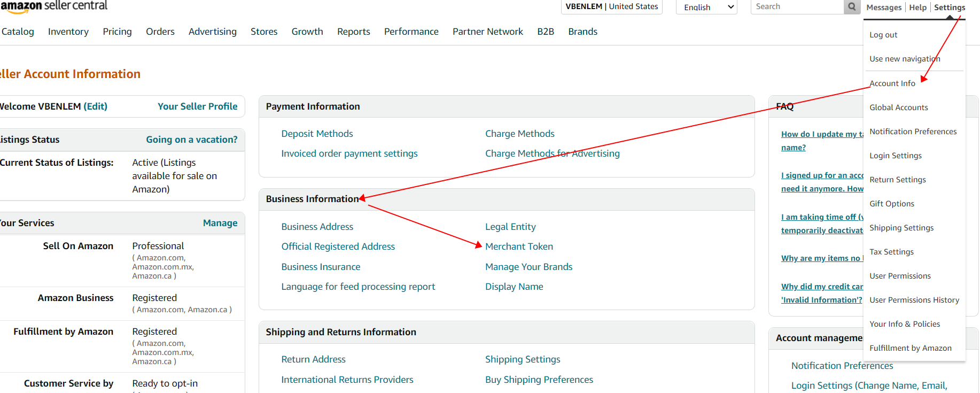The width and height of the screenshot is (980, 393).
Task: Open the Performance navigation menu
Action: click(x=411, y=32)
